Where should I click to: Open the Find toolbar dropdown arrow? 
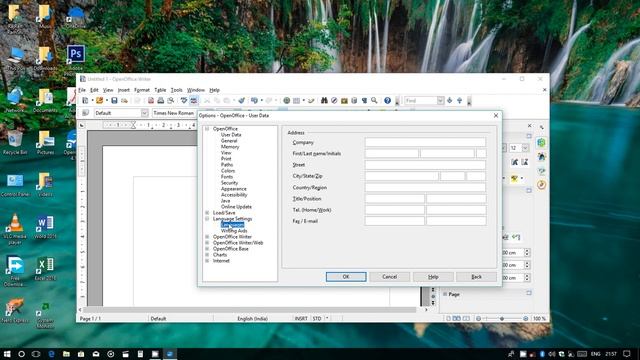[x=440, y=100]
